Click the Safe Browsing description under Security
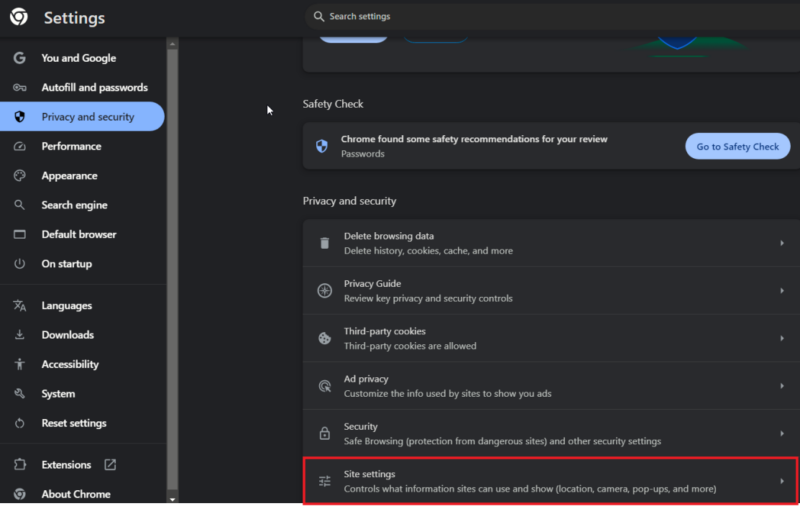Screen dimensions: 800x506 click(x=502, y=441)
